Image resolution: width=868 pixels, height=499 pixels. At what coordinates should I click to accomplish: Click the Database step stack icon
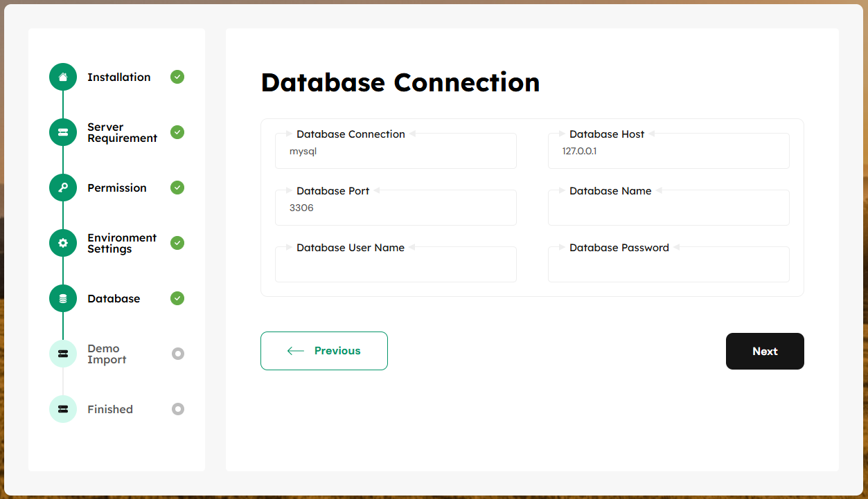[x=63, y=298]
